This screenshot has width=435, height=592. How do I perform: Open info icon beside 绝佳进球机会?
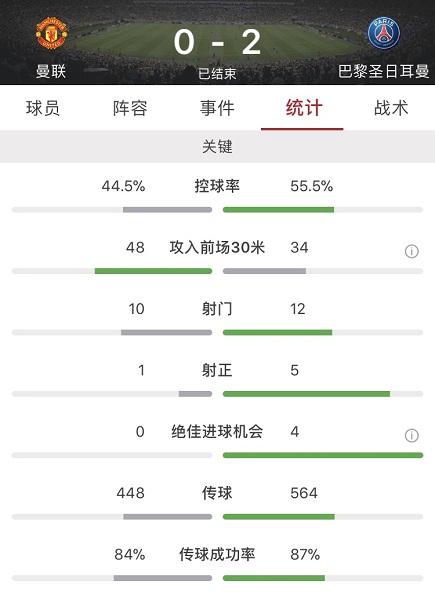(x=412, y=435)
